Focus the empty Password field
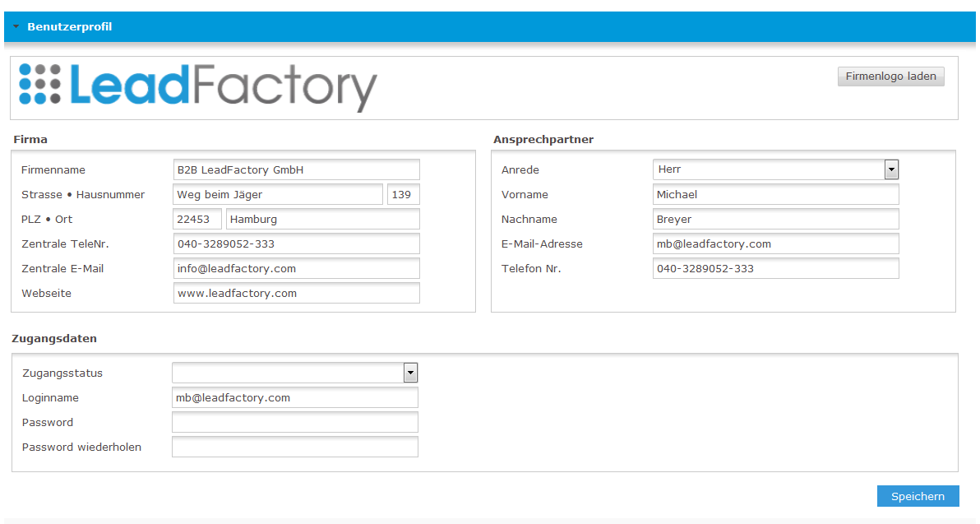Image resolution: width=980 pixels, height=524 pixels. [x=295, y=422]
